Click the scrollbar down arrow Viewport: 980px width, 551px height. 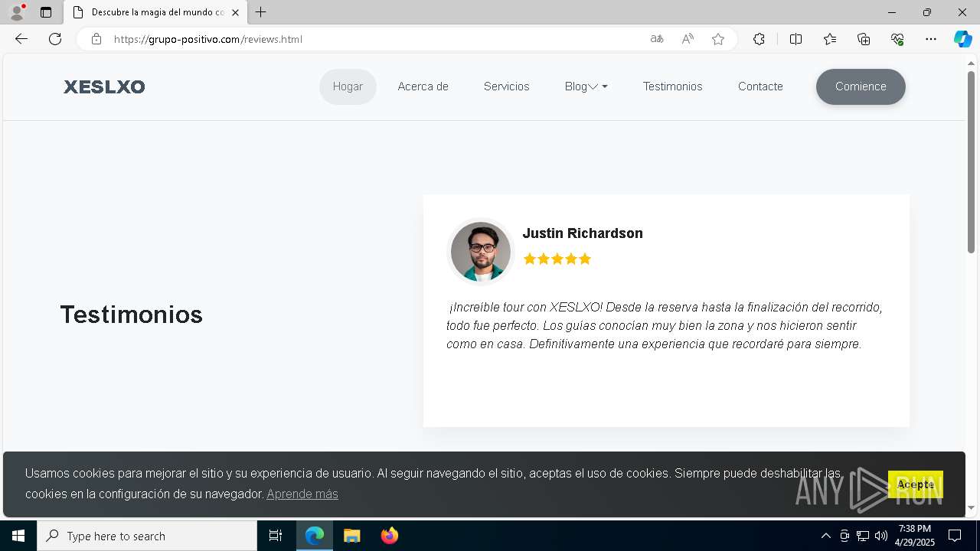(972, 507)
